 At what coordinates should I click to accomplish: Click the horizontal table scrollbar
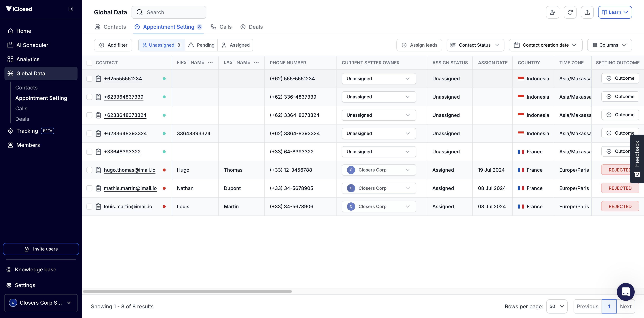187,292
